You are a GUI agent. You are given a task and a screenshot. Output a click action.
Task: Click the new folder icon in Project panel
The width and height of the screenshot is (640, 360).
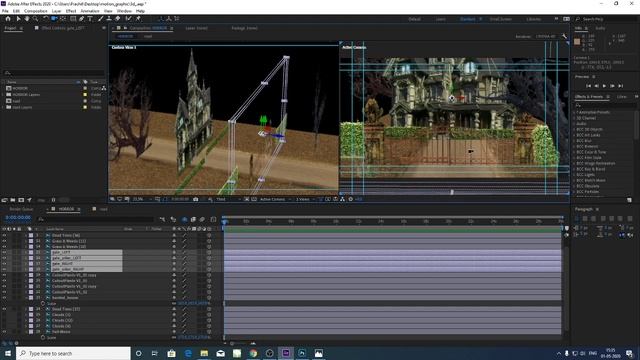pyautogui.click(x=13, y=200)
